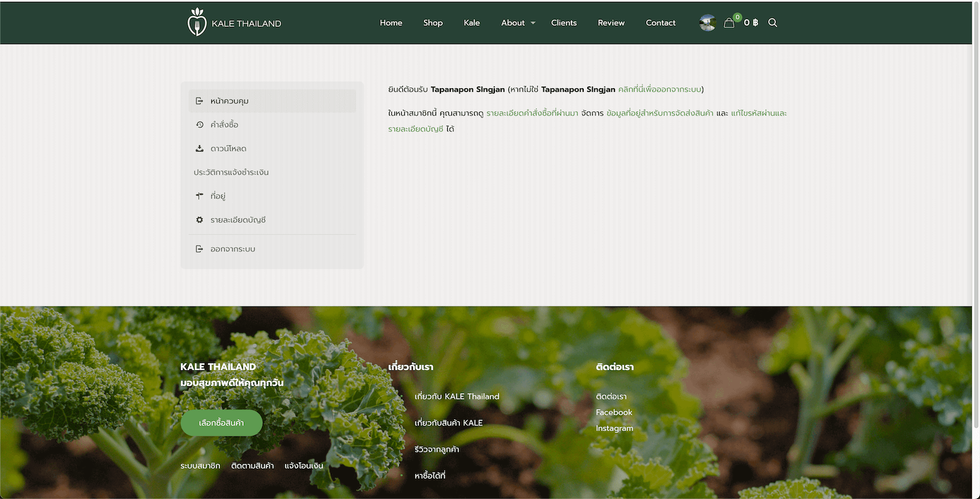Click the logout icon in the sidebar
Screen dimensions: 980x499
[x=199, y=249]
